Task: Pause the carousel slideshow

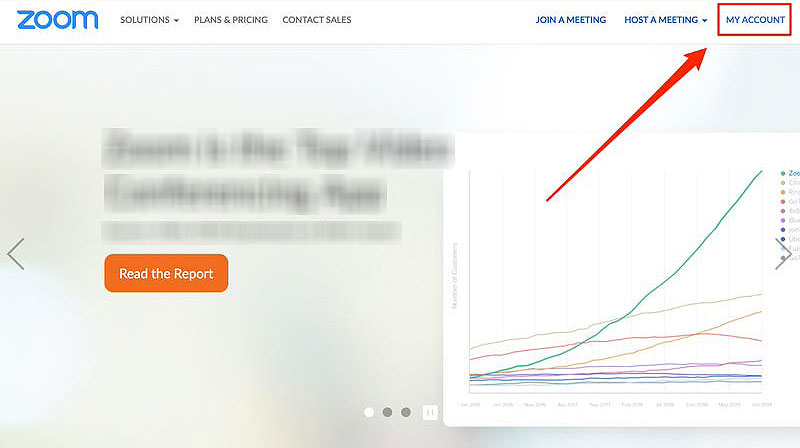Action: pyautogui.click(x=430, y=412)
